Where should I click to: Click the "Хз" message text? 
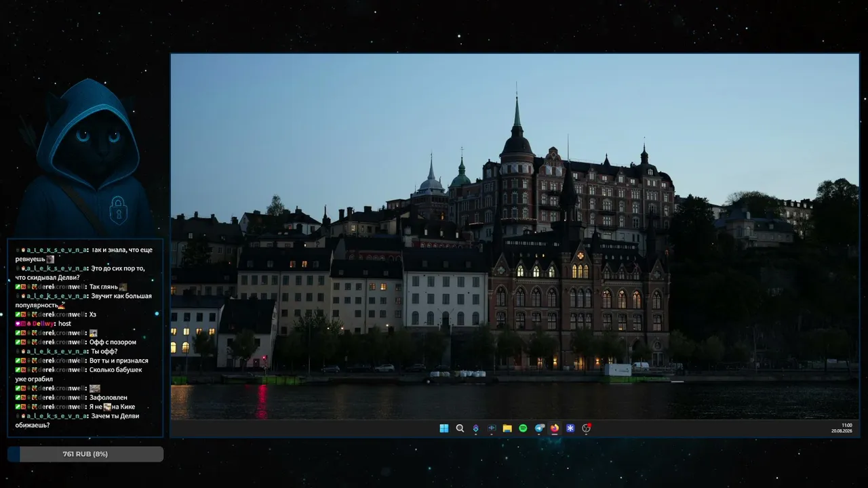(x=93, y=314)
